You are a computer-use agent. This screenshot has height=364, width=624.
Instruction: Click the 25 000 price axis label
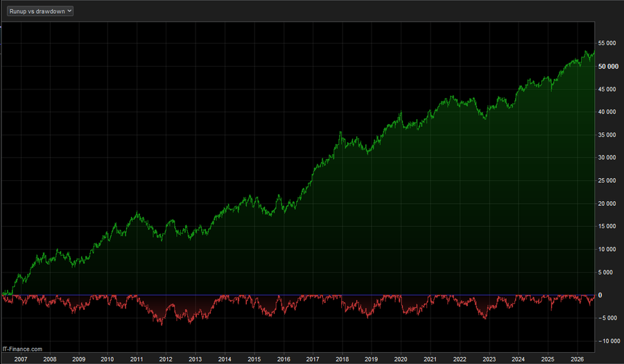607,180
